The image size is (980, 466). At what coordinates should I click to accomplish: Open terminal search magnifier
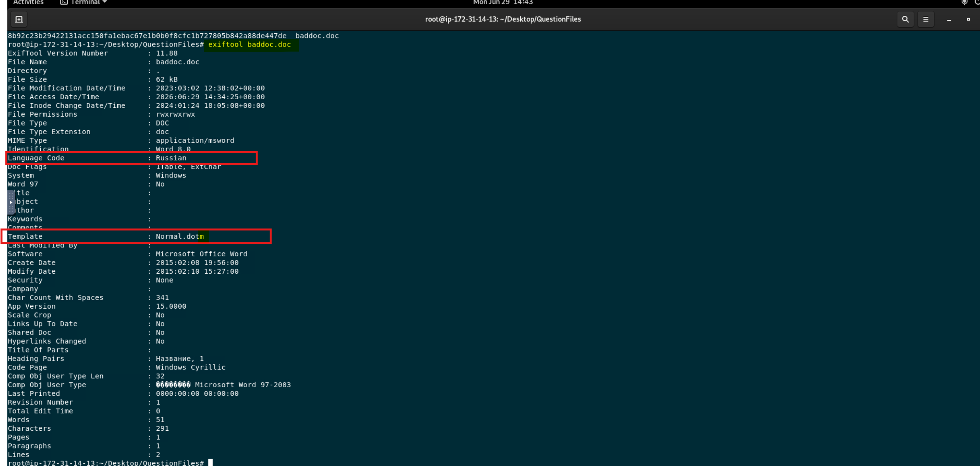[x=905, y=19]
